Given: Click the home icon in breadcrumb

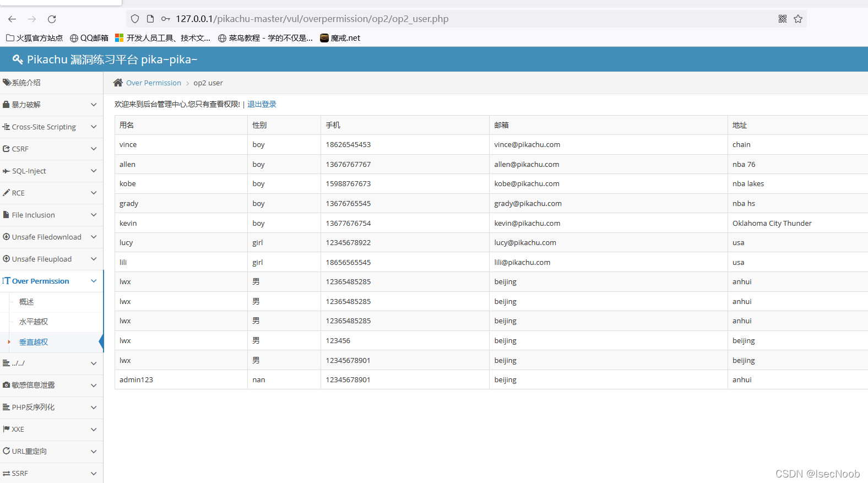Looking at the screenshot, I should click(118, 83).
